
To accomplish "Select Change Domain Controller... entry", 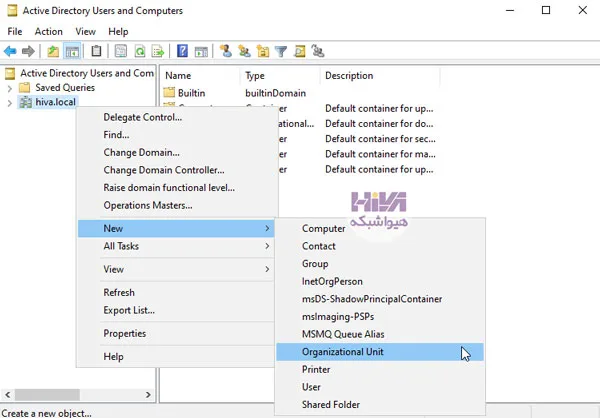I will coord(176,170).
